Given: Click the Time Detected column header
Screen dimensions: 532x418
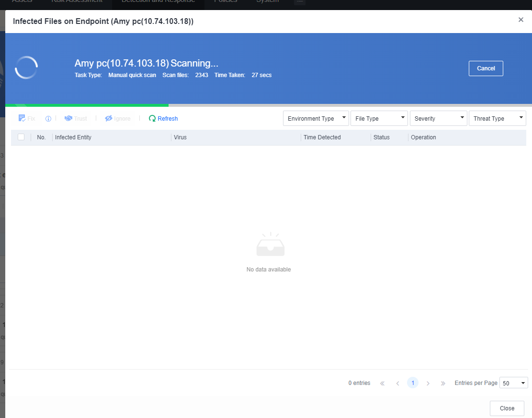Looking at the screenshot, I should pos(322,137).
